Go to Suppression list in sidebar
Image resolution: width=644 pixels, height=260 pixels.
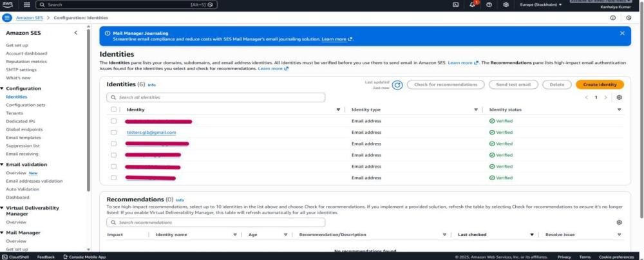click(23, 145)
